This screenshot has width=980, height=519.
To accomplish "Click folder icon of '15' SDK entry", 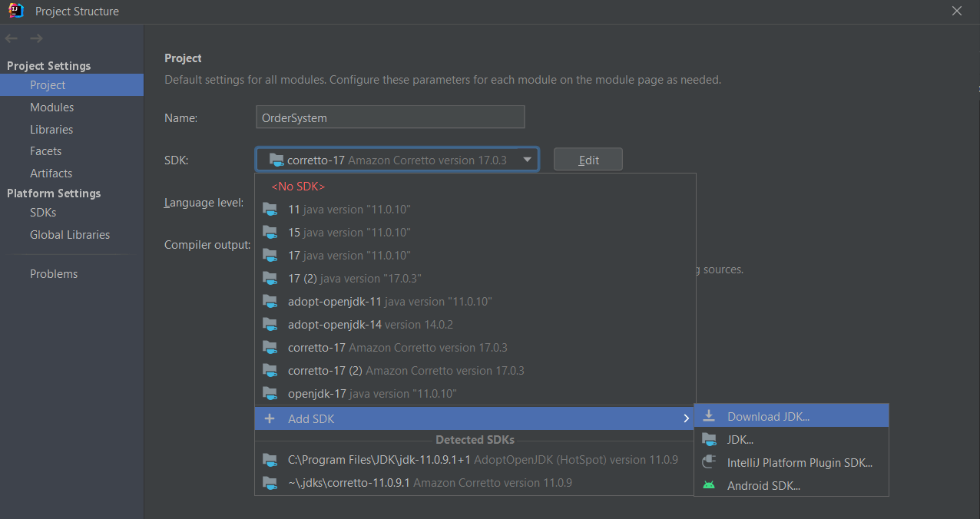I will [x=270, y=232].
